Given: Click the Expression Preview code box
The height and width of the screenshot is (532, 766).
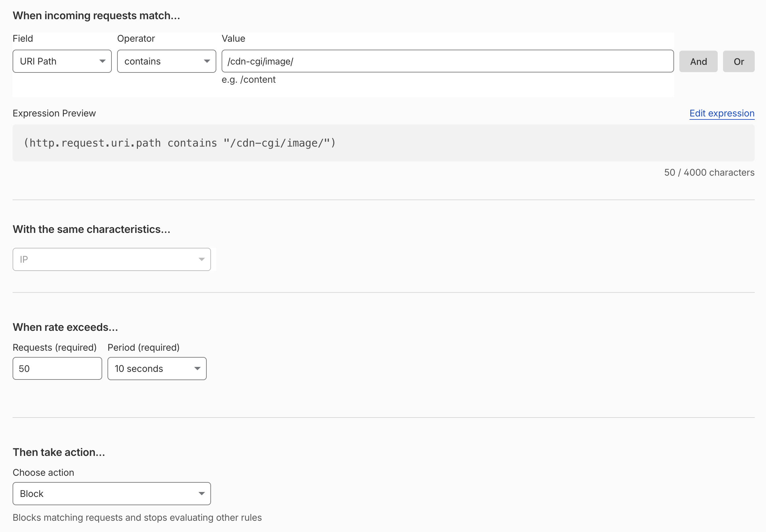Looking at the screenshot, I should [x=384, y=143].
